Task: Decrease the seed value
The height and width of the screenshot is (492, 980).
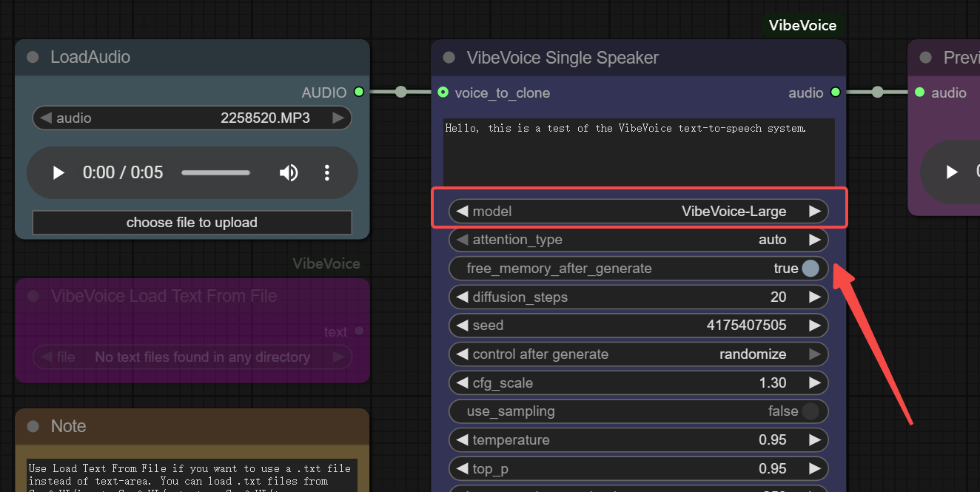Action: click(462, 326)
